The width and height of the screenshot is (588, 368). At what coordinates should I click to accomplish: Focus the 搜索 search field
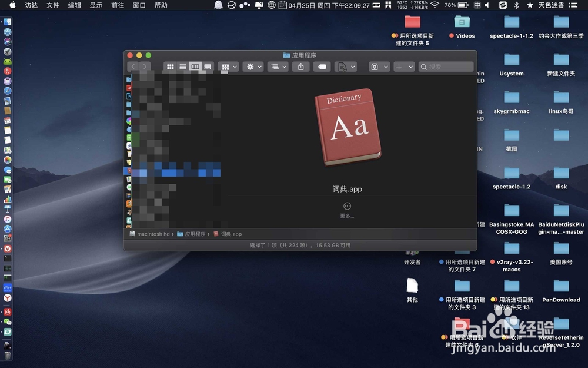[446, 67]
